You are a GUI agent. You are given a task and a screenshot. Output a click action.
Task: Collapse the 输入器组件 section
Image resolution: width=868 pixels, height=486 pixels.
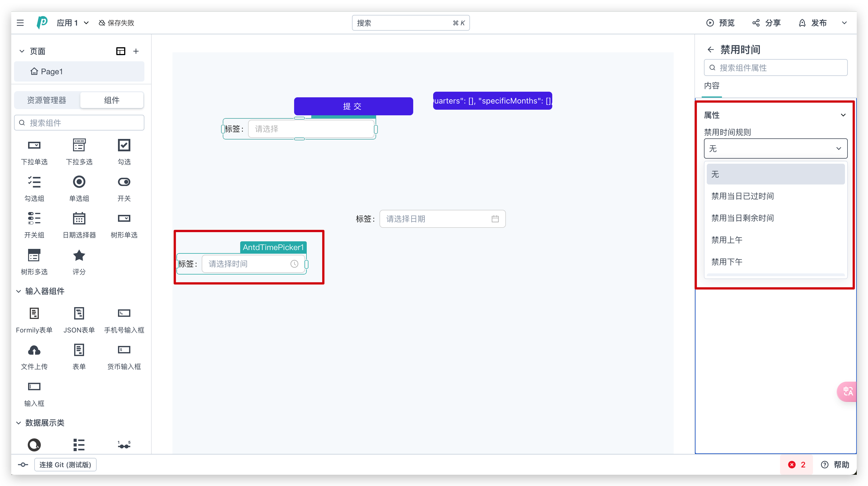pos(19,291)
